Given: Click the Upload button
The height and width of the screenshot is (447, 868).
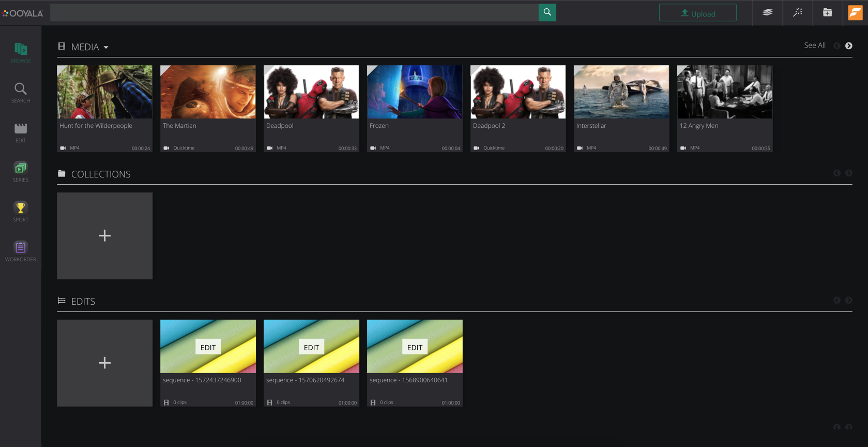Looking at the screenshot, I should [x=697, y=13].
